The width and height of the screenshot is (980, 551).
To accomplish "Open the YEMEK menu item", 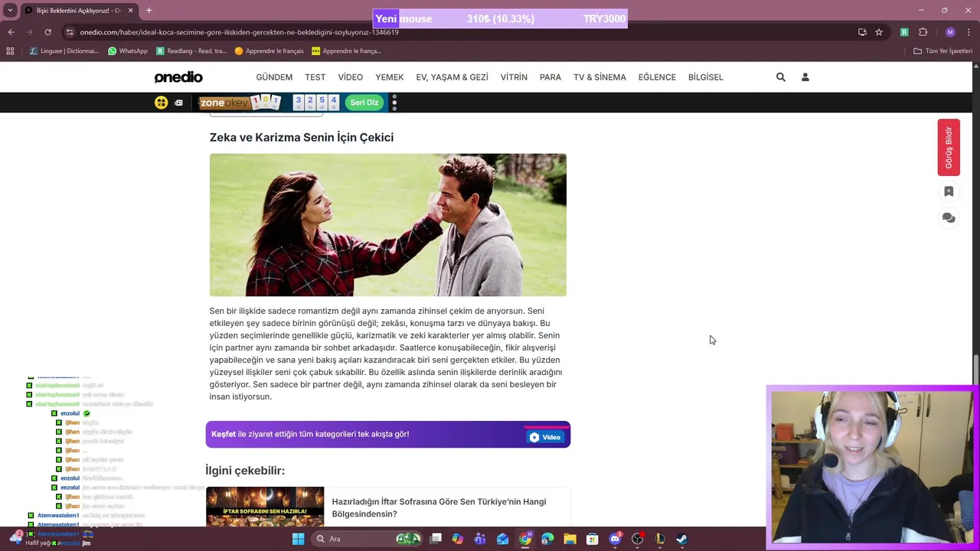I will click(x=389, y=77).
